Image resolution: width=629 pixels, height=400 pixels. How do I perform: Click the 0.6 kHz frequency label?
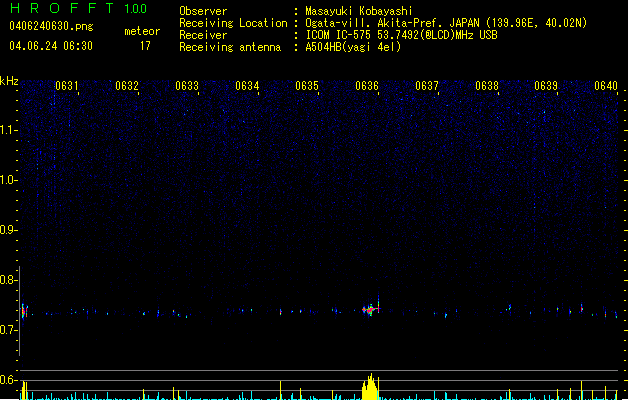(x=8, y=380)
